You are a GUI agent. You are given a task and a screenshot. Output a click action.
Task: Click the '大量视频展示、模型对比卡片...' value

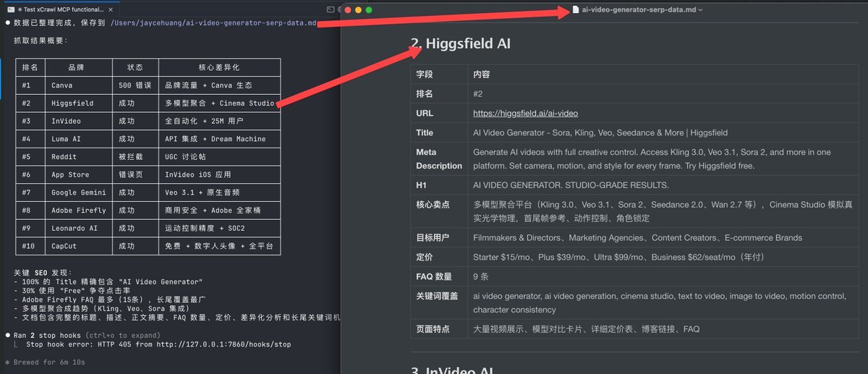pos(587,329)
